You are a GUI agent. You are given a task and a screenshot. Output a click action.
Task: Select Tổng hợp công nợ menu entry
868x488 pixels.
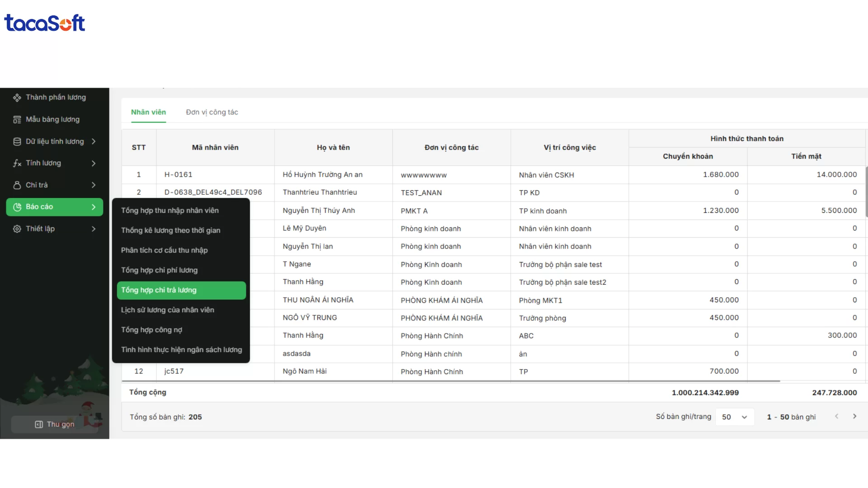tap(151, 330)
